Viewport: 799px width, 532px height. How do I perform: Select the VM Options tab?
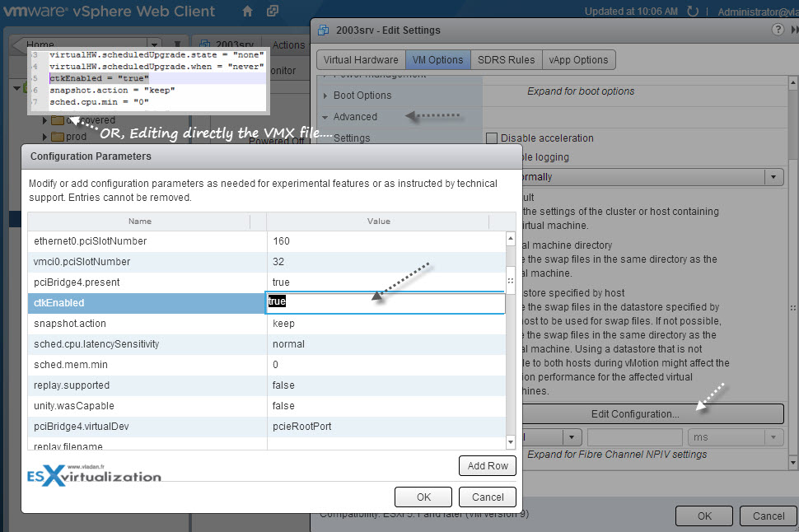point(437,59)
